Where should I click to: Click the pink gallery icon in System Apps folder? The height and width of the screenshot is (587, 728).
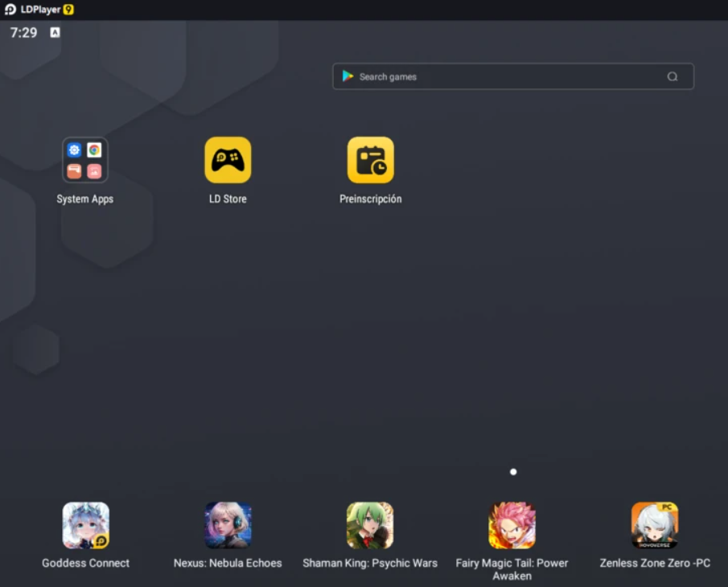94,170
